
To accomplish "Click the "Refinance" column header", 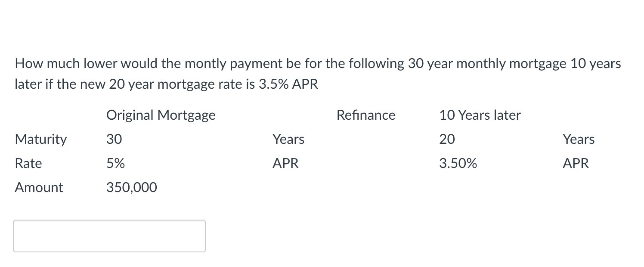I will 365,115.
